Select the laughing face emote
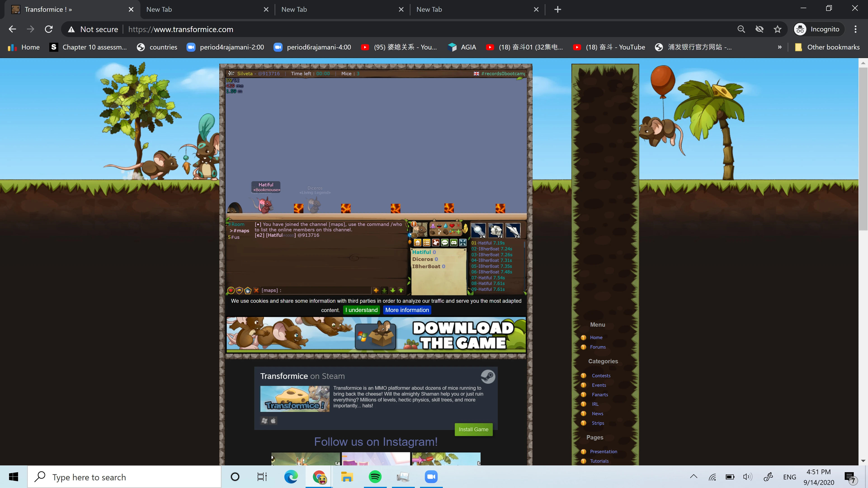The image size is (868, 488). coord(439,226)
